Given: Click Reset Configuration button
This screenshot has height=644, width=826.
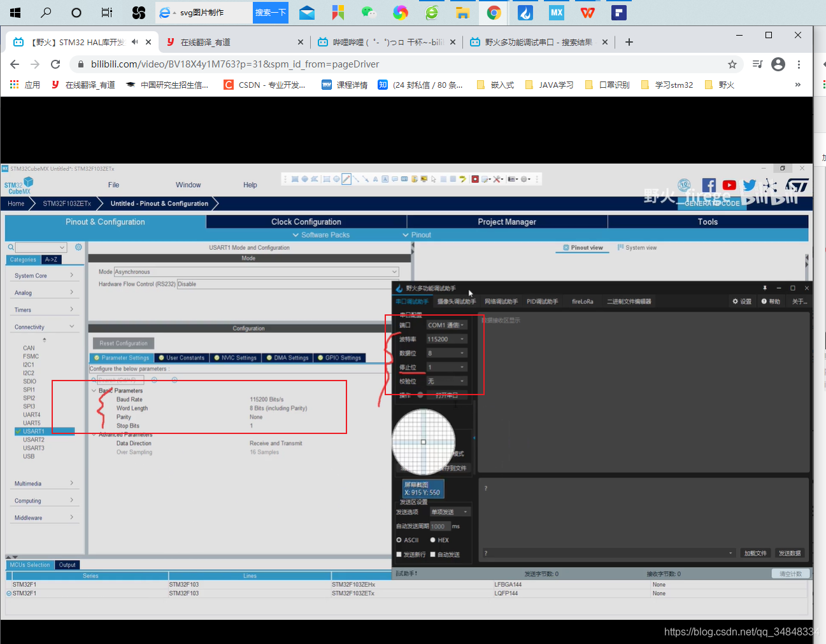Looking at the screenshot, I should pyautogui.click(x=124, y=343).
